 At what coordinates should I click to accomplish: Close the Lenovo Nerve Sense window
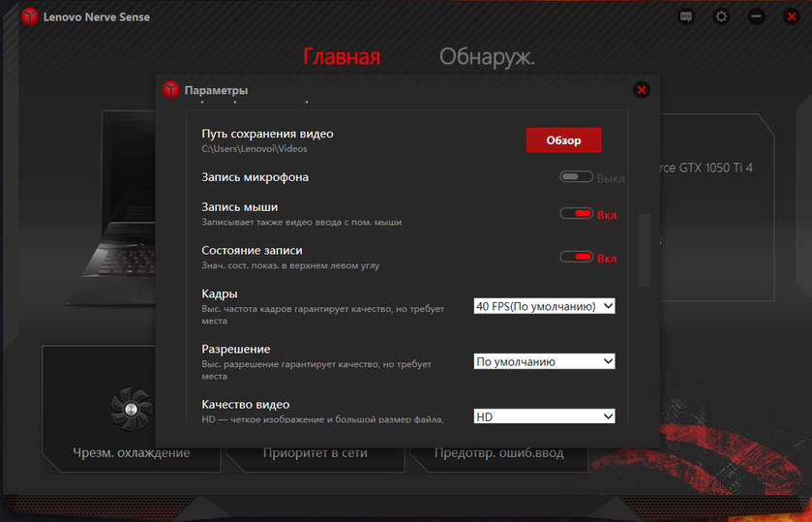tap(791, 16)
